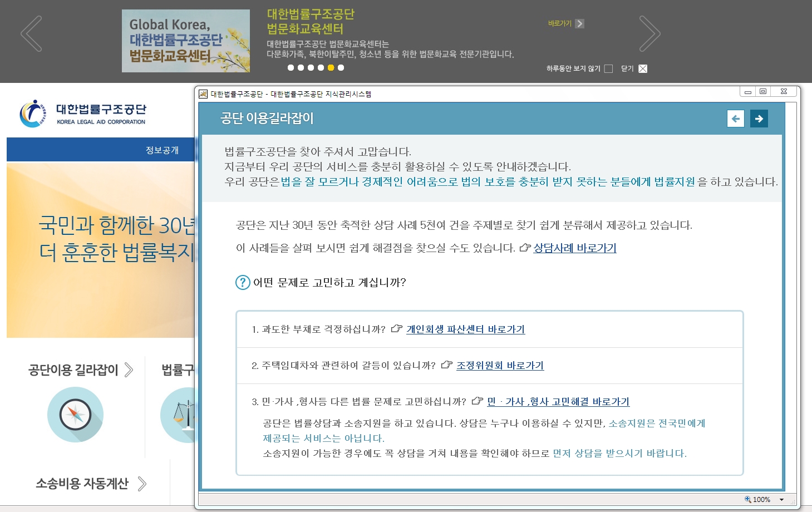This screenshot has height=512, width=812.
Task: Show previous banner with left chevron
Action: (x=31, y=34)
